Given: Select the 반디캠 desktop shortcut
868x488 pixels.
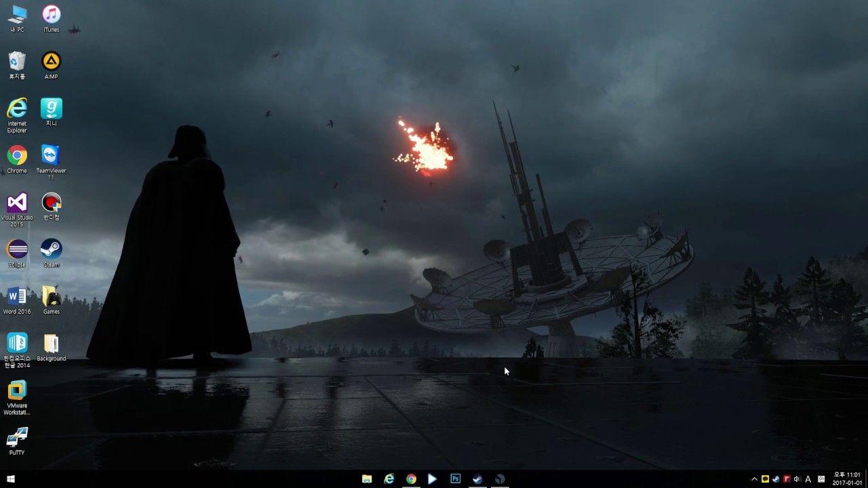Looking at the screenshot, I should (52, 207).
